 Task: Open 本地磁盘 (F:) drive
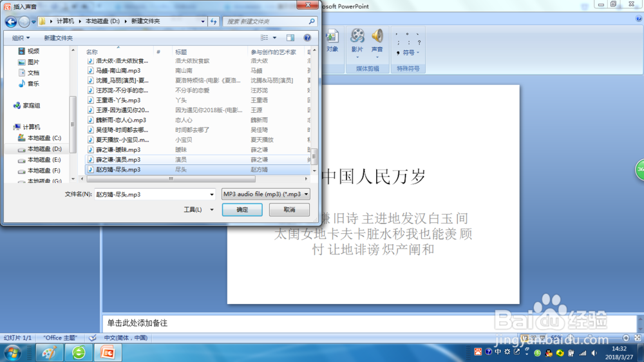[x=39, y=170]
